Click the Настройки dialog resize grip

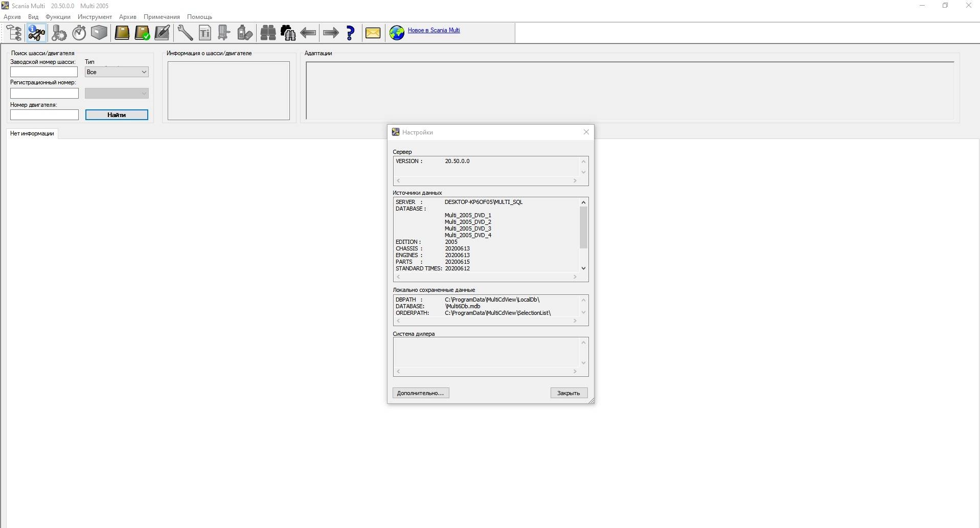click(591, 401)
